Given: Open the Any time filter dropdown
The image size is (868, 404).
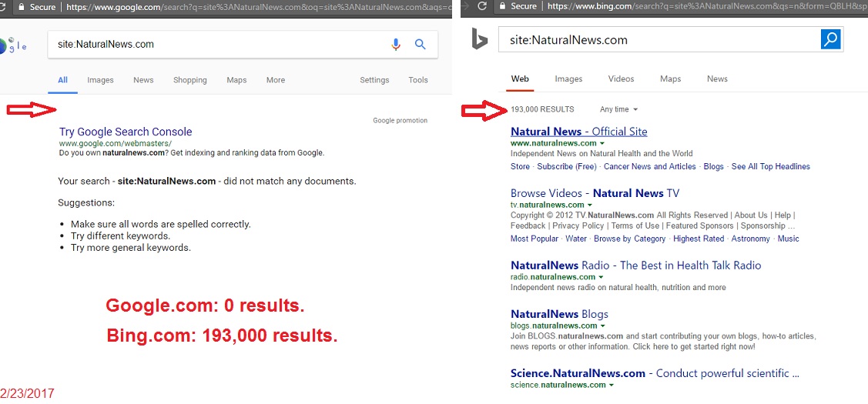Looking at the screenshot, I should [x=619, y=109].
